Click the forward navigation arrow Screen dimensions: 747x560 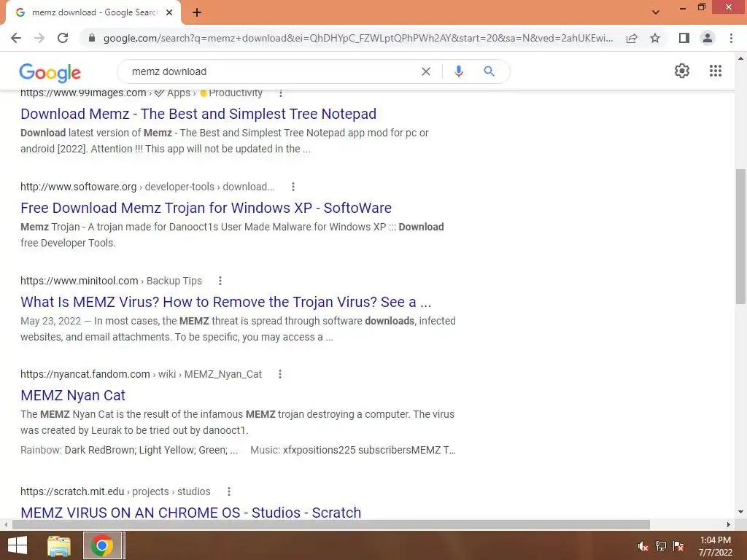39,38
